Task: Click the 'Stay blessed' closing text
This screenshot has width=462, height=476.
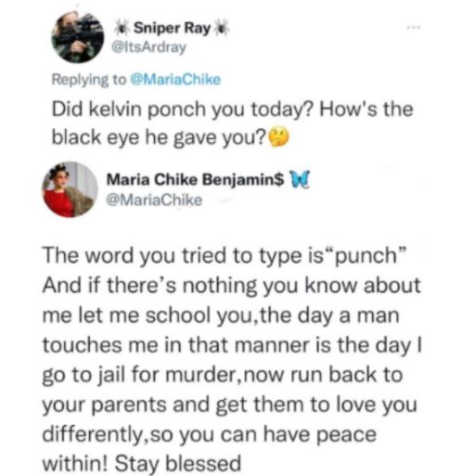Action: pos(178,463)
